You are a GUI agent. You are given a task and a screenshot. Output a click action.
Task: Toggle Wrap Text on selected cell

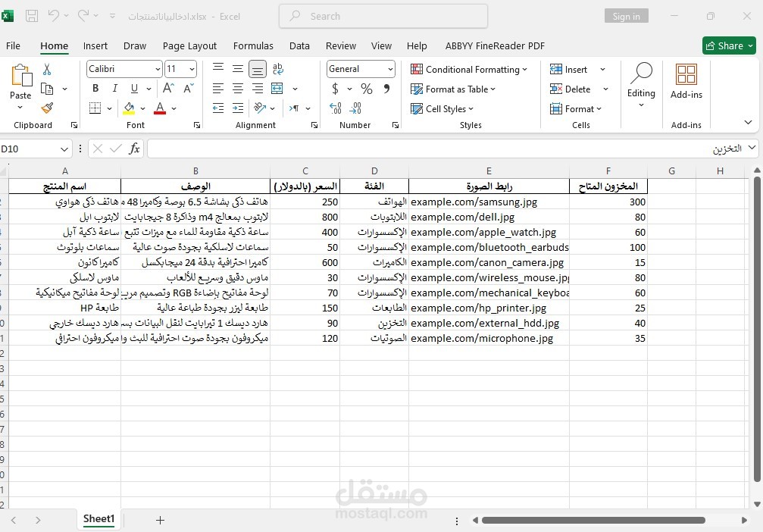point(278,69)
